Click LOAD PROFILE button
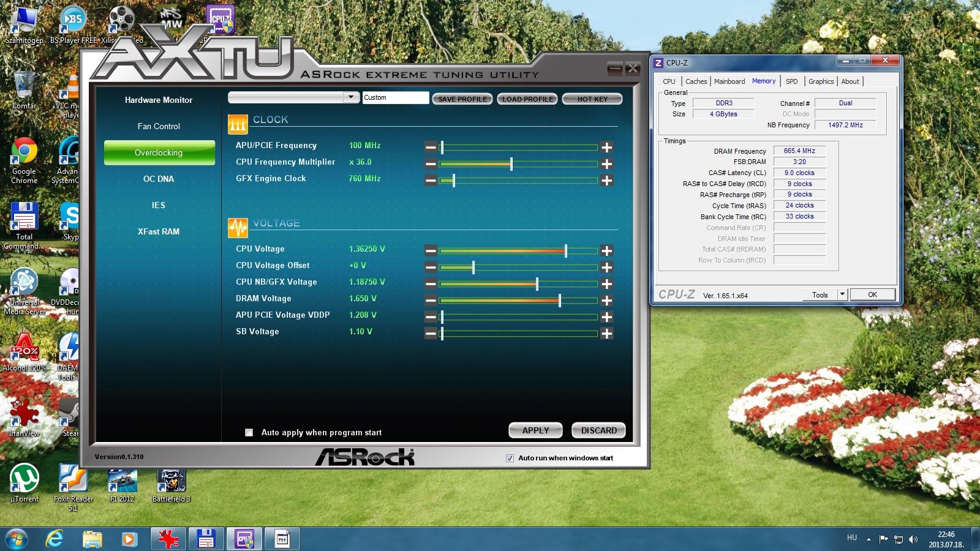Viewport: 980px width, 551px height. tap(527, 99)
